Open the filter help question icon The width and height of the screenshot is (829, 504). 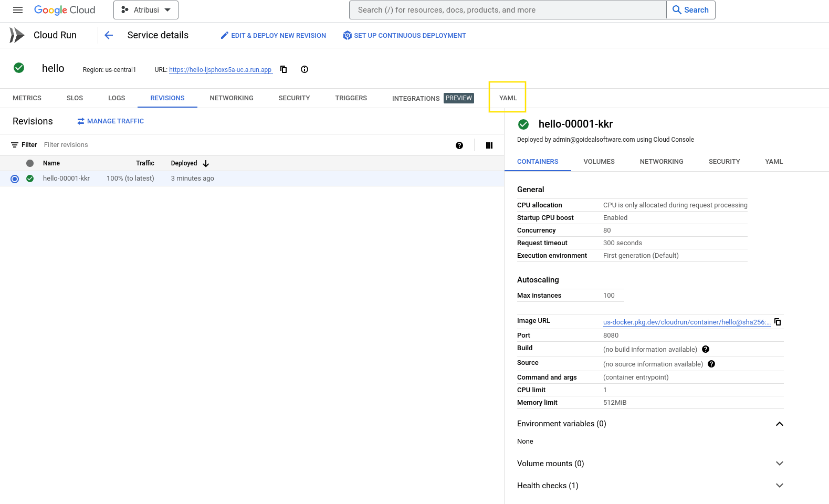pyautogui.click(x=459, y=145)
